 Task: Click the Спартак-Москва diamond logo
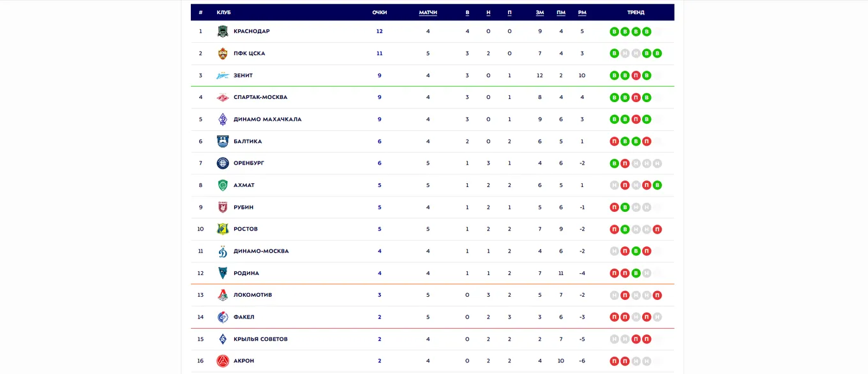[223, 98]
